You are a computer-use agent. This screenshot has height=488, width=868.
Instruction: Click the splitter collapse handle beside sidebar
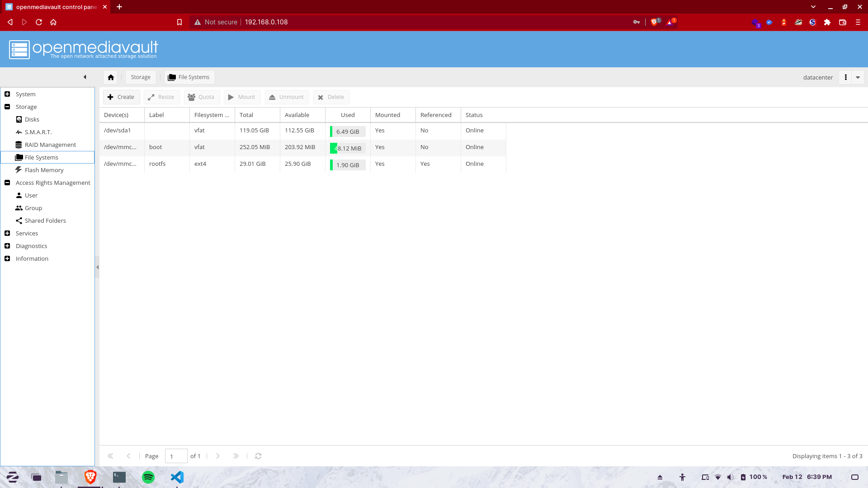coord(97,267)
